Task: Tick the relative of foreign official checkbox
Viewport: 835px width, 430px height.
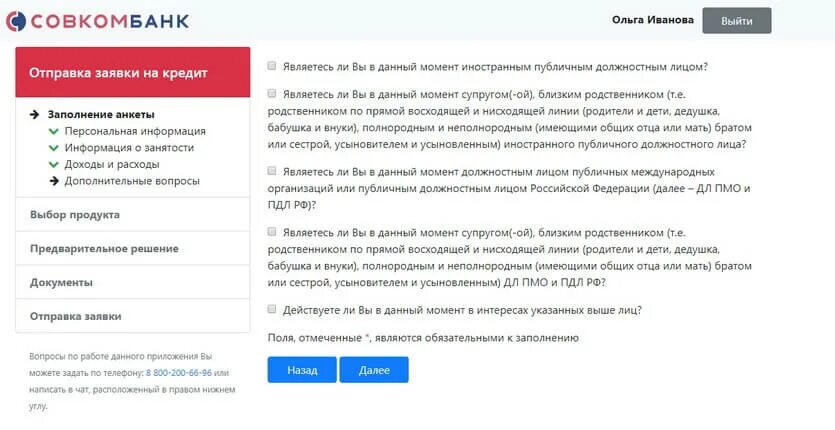Action: pyautogui.click(x=272, y=94)
